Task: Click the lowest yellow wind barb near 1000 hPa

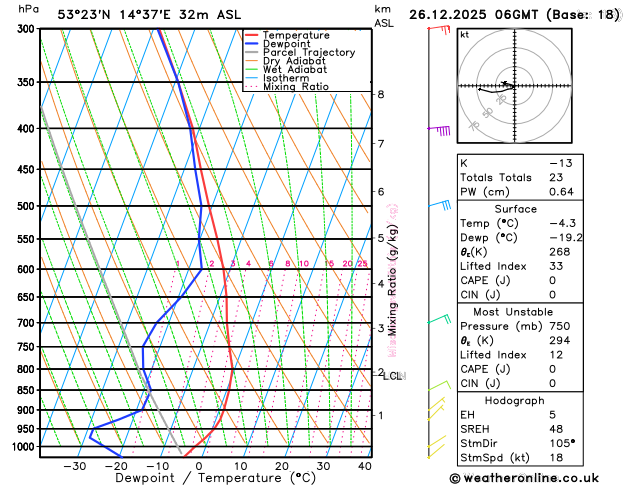Action: (x=436, y=451)
